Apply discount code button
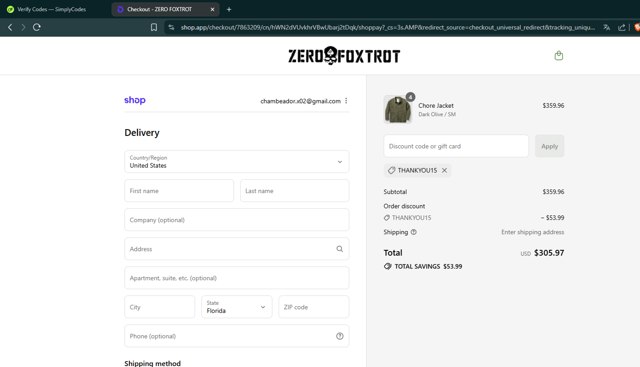 pos(549,146)
